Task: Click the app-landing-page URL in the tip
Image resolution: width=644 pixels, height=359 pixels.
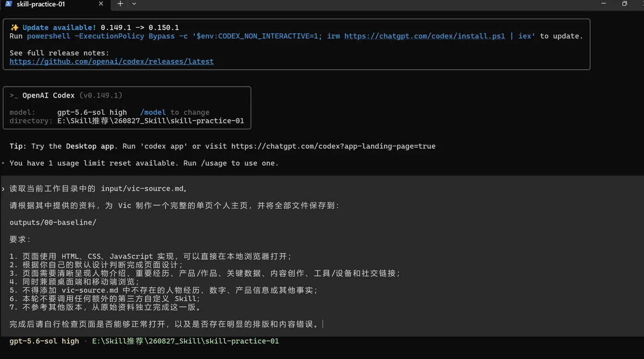Action: 333,146
